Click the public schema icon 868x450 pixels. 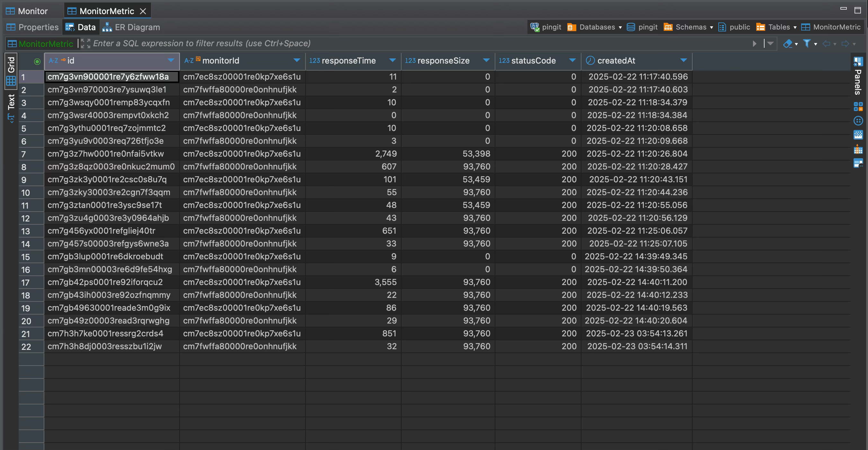(x=722, y=27)
